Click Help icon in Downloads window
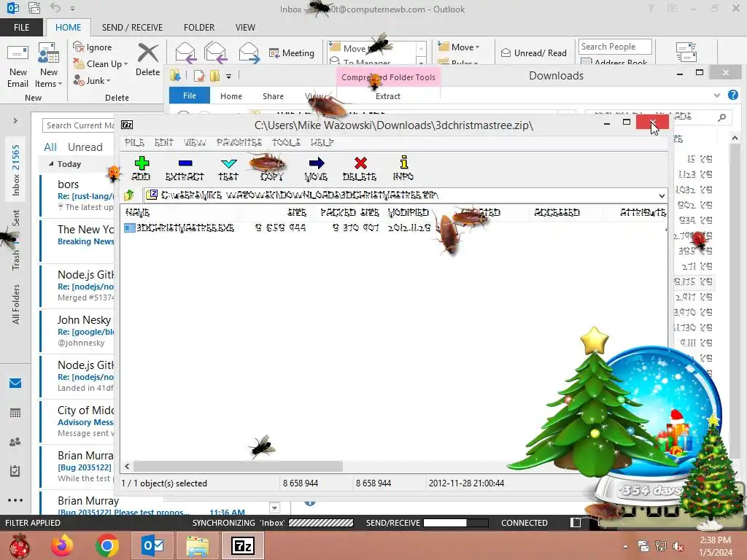This screenshot has width=747, height=560. pos(733,96)
